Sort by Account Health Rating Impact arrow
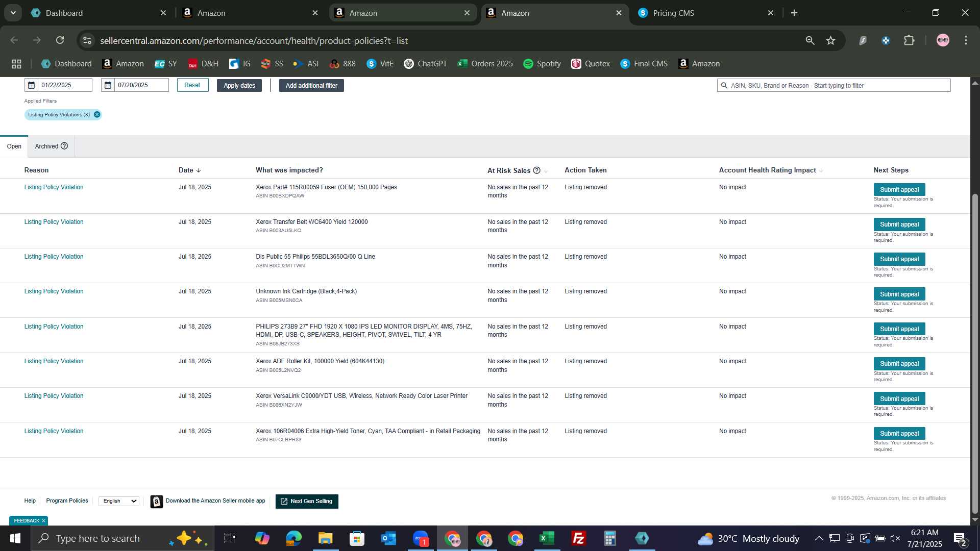This screenshot has height=551, width=980. [821, 170]
